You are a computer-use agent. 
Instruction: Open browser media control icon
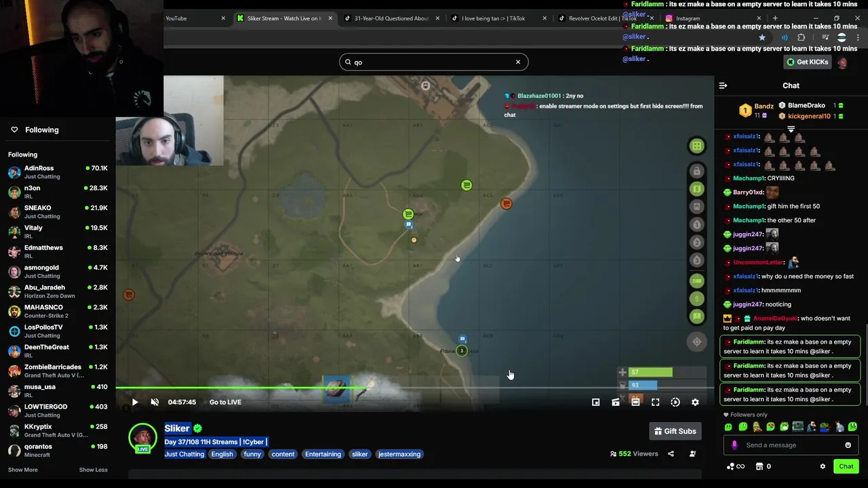pos(825,38)
